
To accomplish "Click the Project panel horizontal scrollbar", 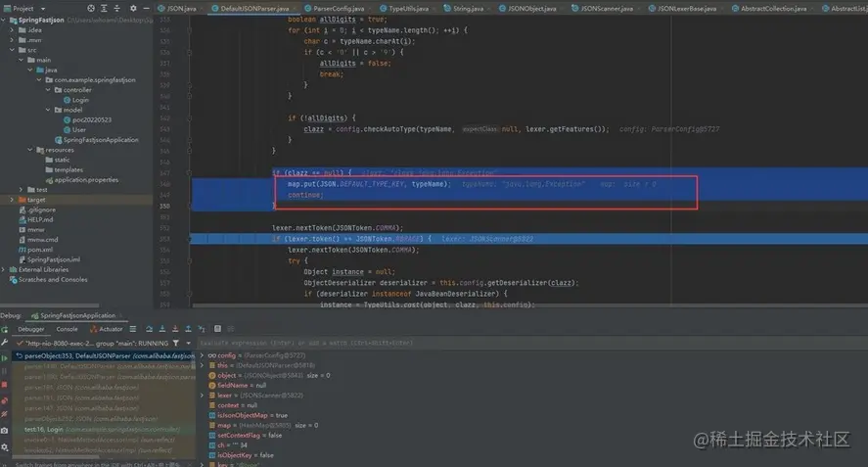I will [50, 305].
